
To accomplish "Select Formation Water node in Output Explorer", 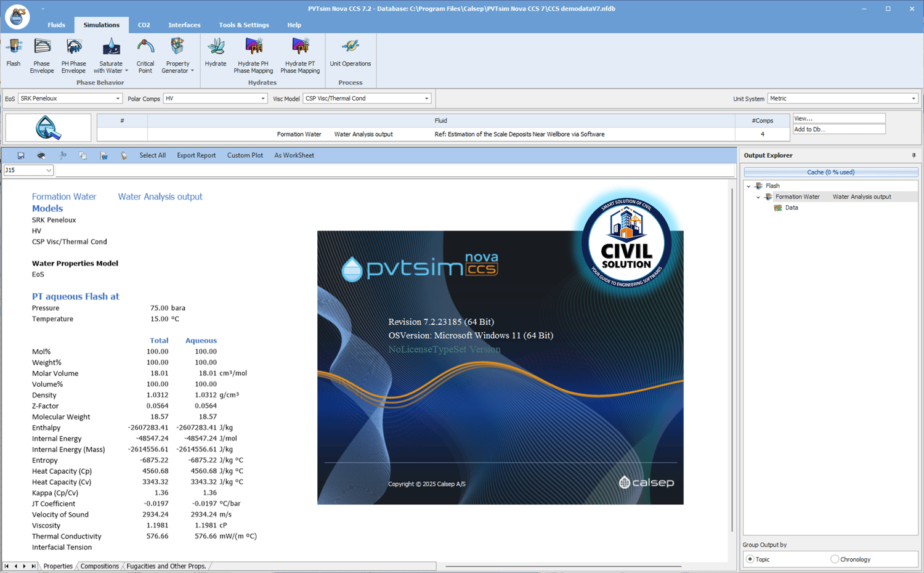I will [x=833, y=197].
